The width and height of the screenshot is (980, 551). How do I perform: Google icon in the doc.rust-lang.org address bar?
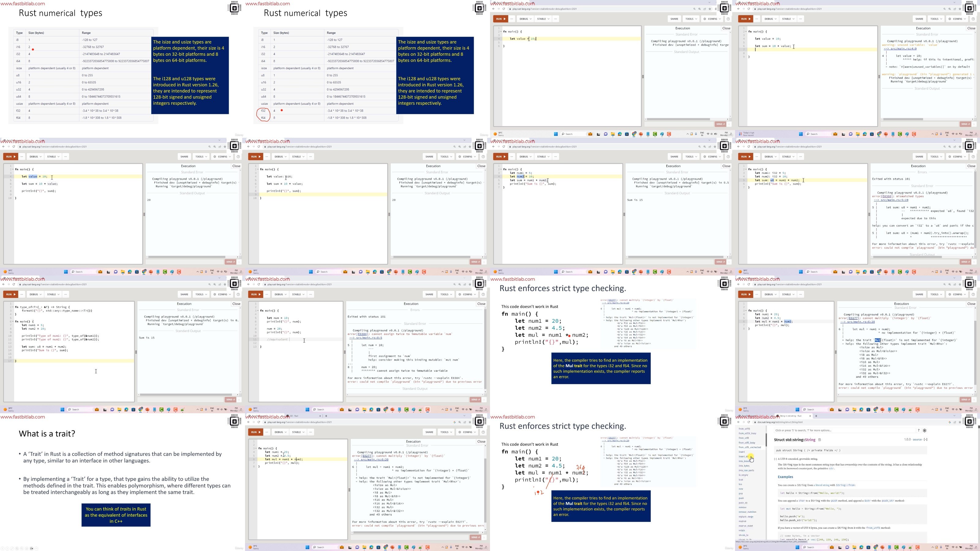pyautogui.click(x=950, y=422)
